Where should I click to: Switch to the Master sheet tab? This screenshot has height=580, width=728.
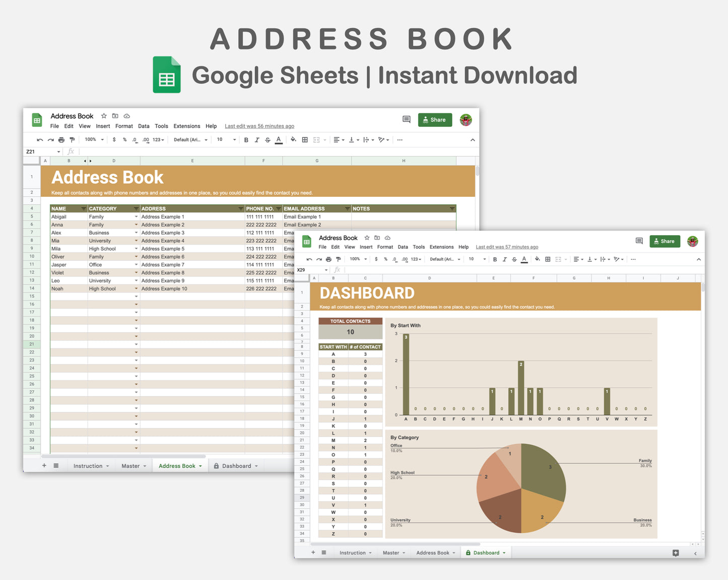coord(130,466)
